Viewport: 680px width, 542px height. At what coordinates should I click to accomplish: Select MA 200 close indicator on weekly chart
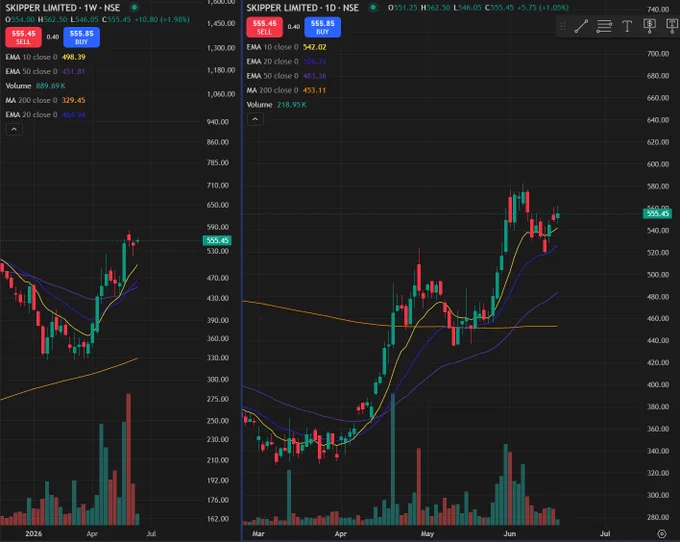pyautogui.click(x=45, y=100)
